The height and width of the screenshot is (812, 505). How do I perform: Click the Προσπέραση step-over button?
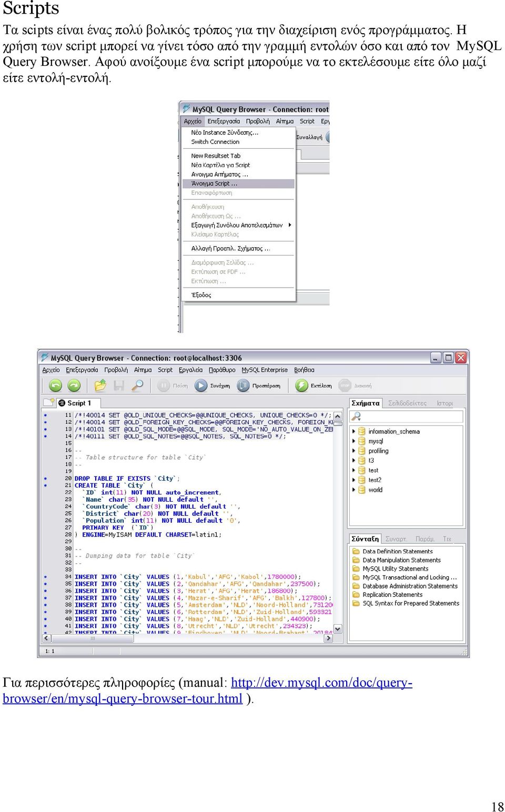click(259, 385)
